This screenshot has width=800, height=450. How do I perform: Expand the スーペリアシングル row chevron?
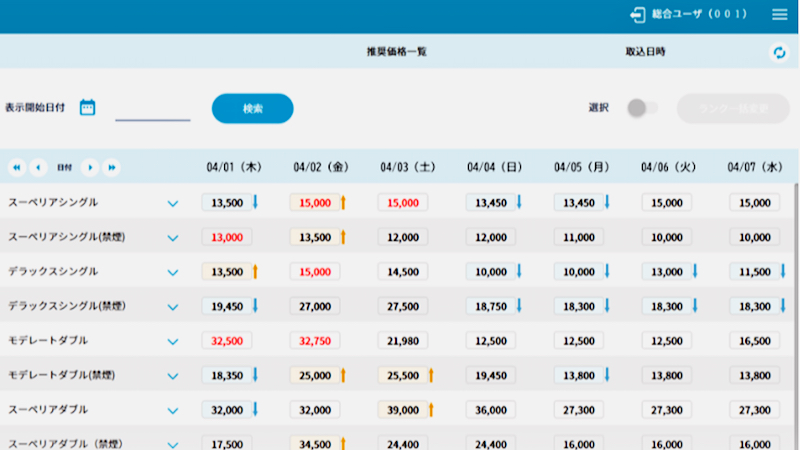(173, 204)
